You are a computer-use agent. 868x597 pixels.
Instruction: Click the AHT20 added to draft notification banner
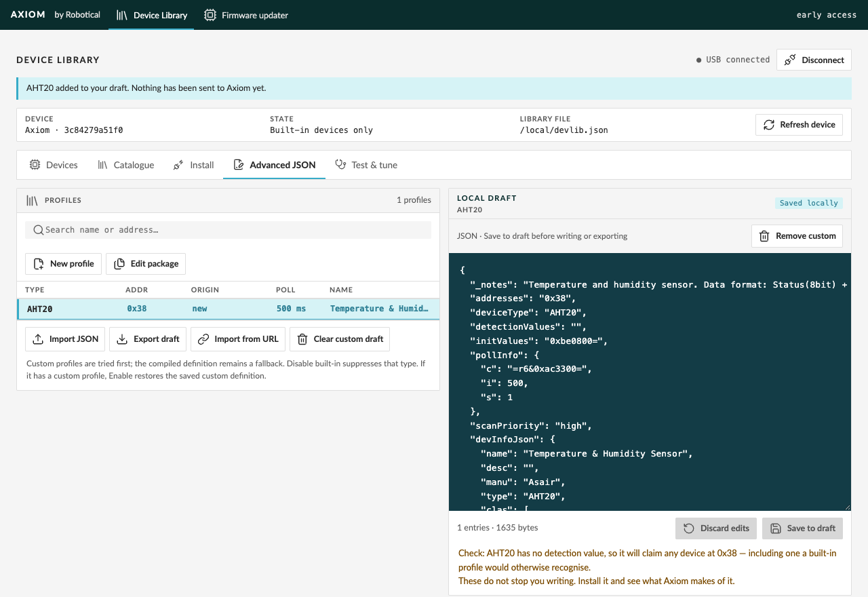(x=434, y=88)
